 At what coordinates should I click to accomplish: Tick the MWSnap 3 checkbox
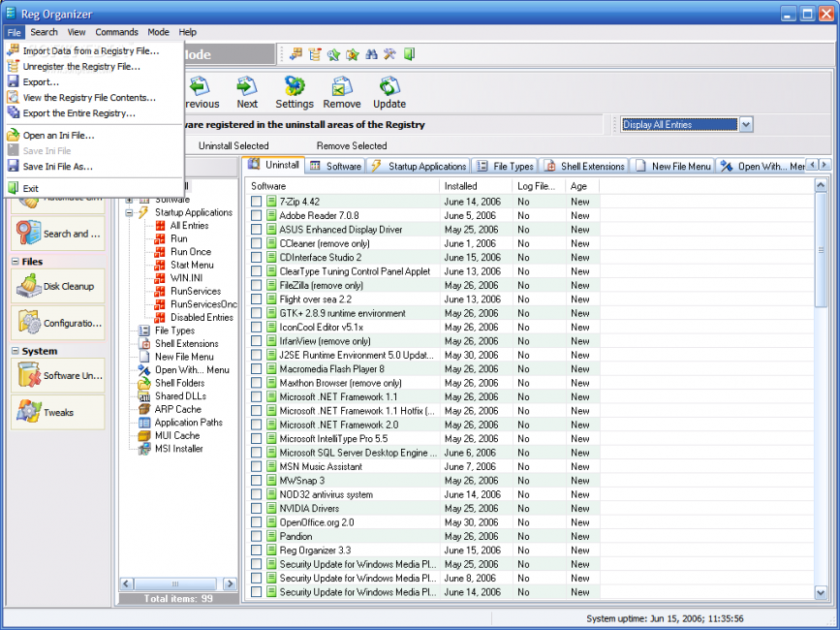click(256, 481)
